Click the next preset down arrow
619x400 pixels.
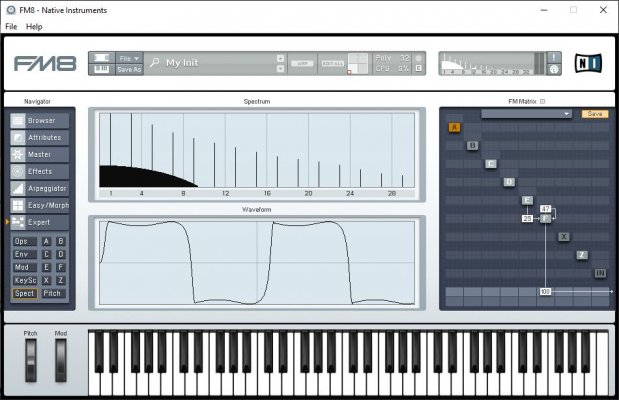pyautogui.click(x=280, y=69)
